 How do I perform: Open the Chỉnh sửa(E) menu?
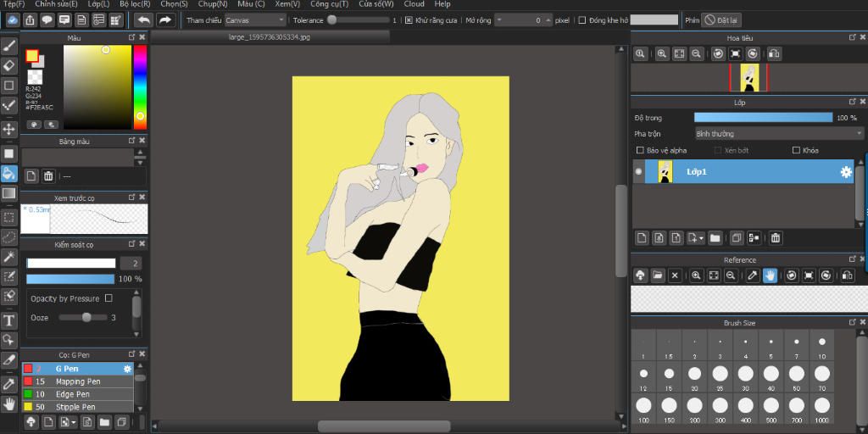[x=56, y=4]
